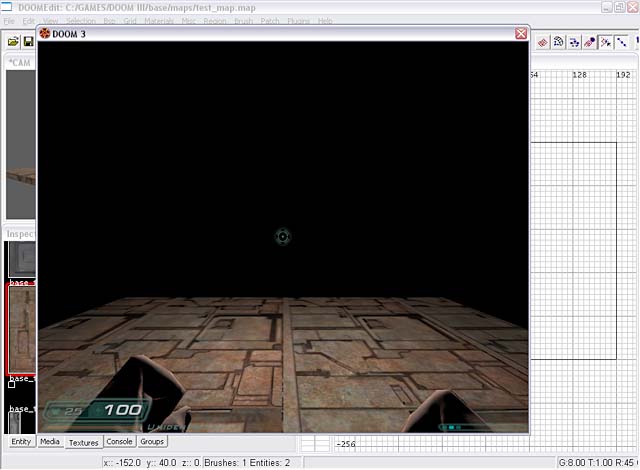
Task: Click the crosshair in the game view
Action: 282,236
